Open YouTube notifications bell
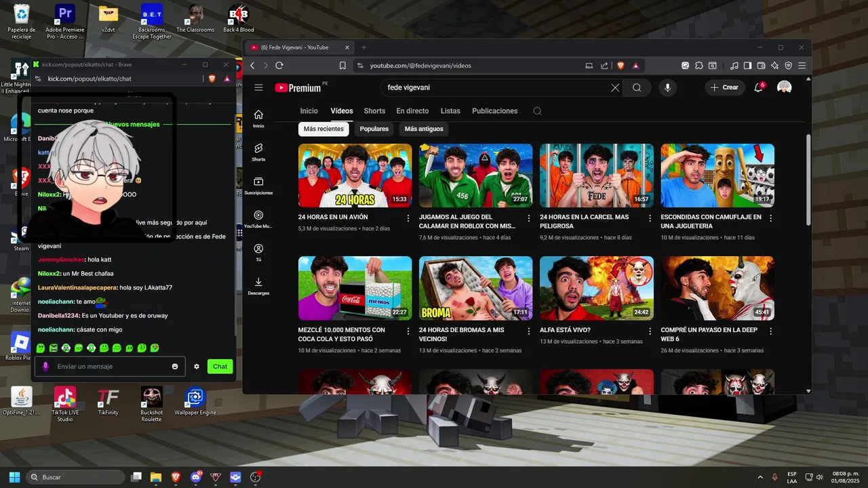The width and height of the screenshot is (868, 488). click(x=759, y=87)
